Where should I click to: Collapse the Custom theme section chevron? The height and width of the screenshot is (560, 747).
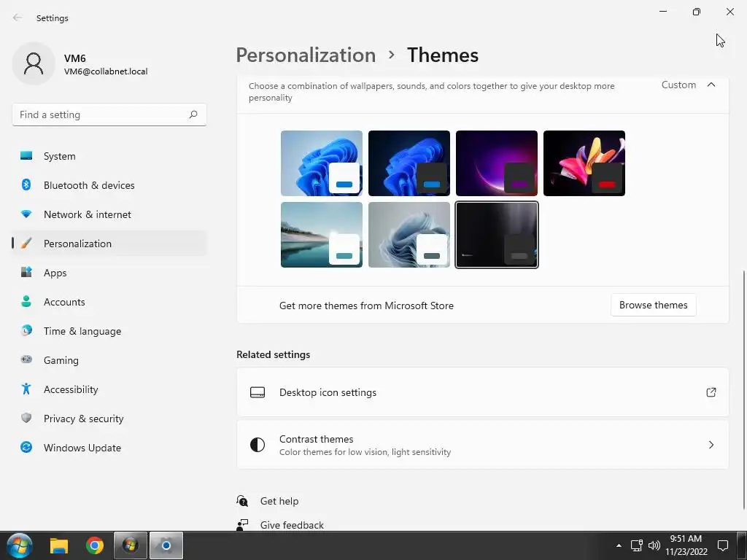[x=711, y=85]
